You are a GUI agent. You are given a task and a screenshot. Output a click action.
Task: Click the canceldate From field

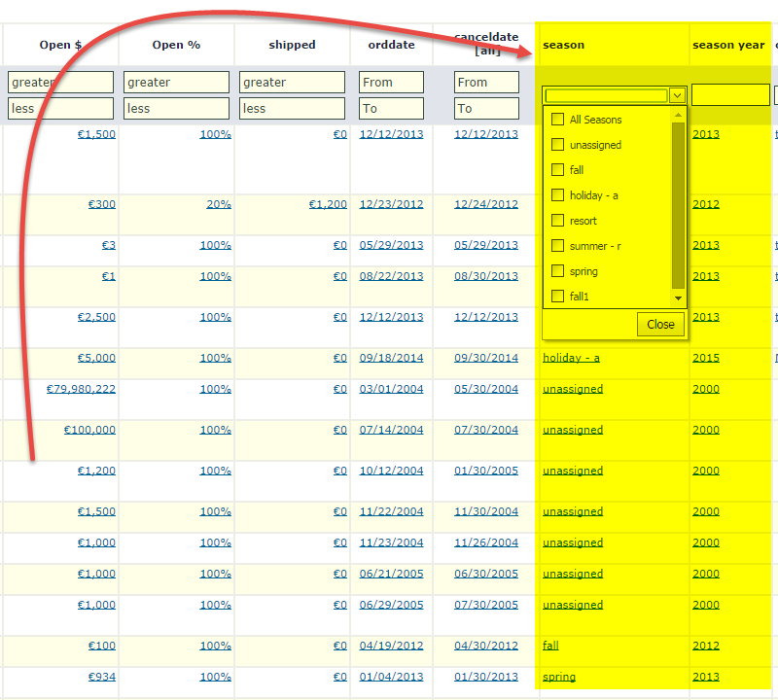pyautogui.click(x=486, y=82)
